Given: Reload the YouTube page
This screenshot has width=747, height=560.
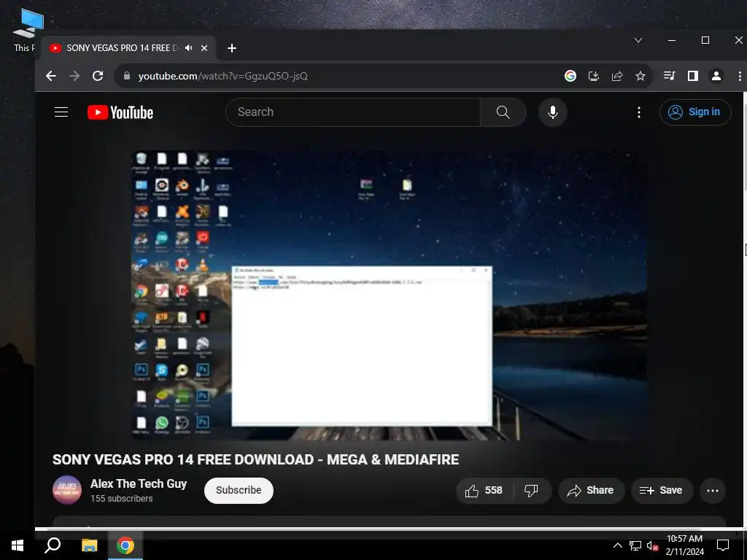Looking at the screenshot, I should click(98, 76).
